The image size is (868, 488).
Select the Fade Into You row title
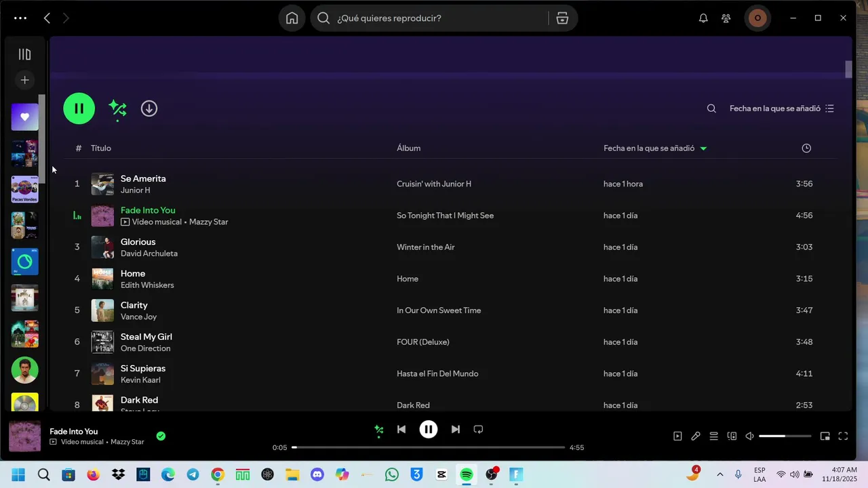coord(148,210)
